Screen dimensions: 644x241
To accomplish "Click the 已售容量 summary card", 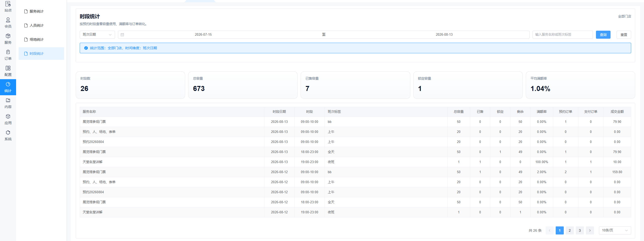I will [x=355, y=85].
